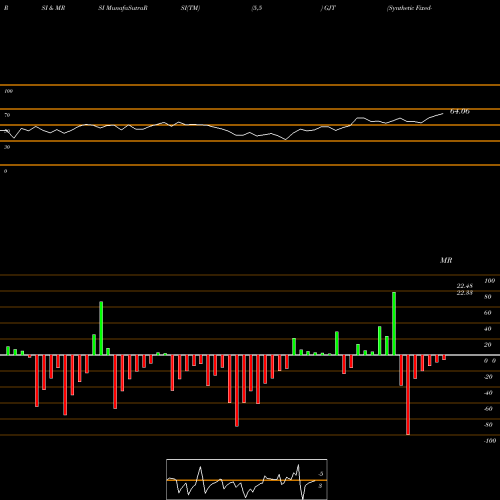Click the '(Synthetic Fixed-' title text
500x500 pixels.
click(409, 8)
